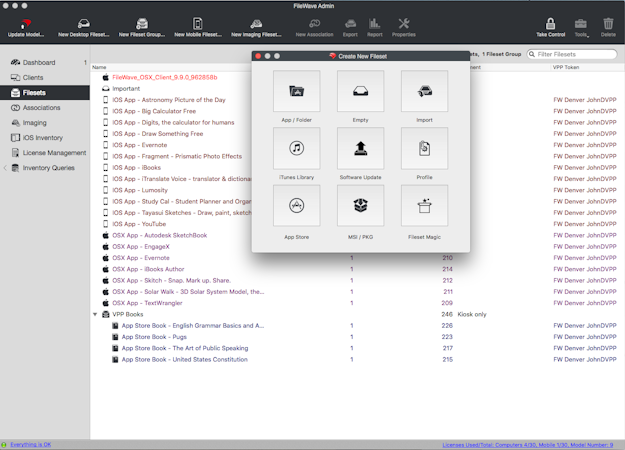
Task: Select iOS App - YouTube row
Action: (139, 224)
